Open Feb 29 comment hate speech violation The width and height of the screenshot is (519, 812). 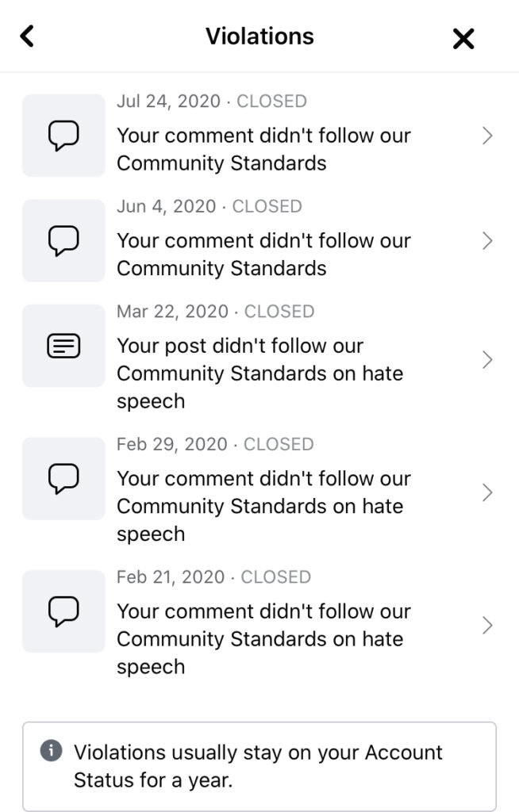[263, 506]
